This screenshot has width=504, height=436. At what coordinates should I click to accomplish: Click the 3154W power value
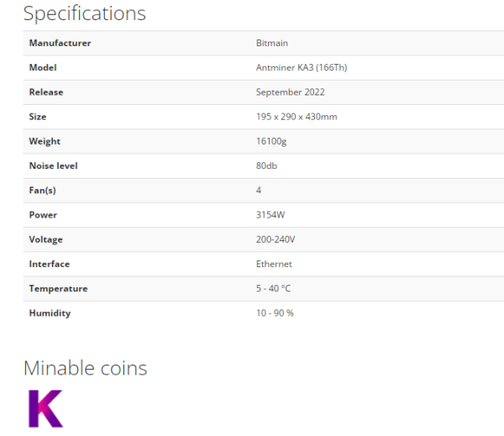(270, 215)
